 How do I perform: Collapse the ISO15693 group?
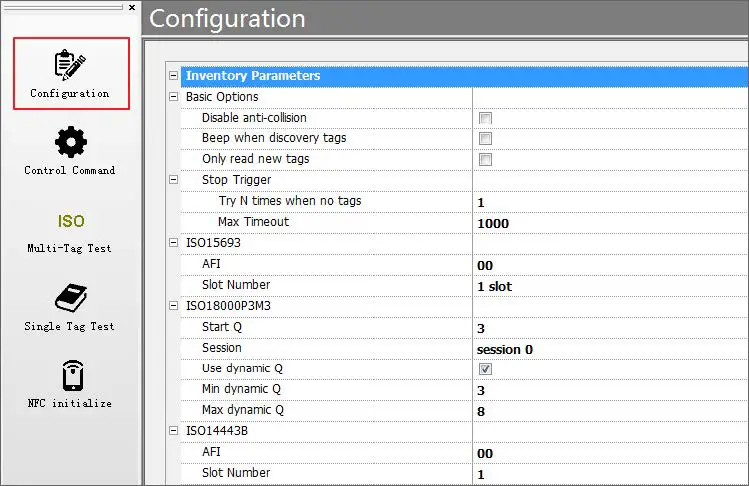(x=173, y=243)
